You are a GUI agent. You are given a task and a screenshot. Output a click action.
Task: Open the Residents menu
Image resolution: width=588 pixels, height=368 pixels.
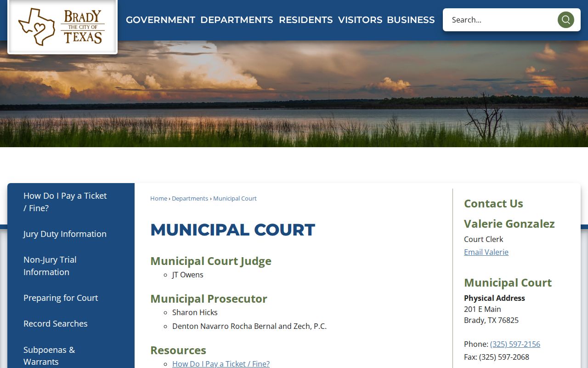pos(305,20)
